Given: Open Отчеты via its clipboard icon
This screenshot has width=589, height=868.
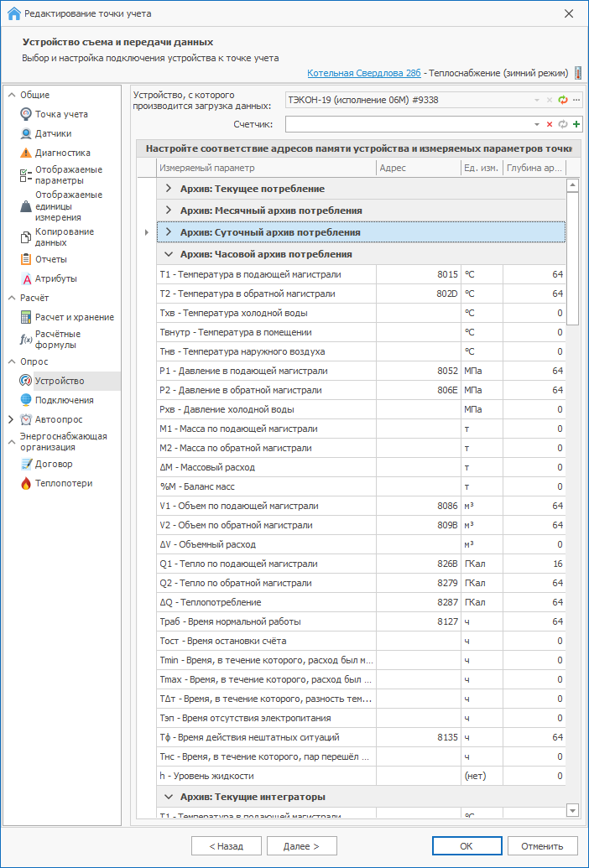Looking at the screenshot, I should (26, 259).
